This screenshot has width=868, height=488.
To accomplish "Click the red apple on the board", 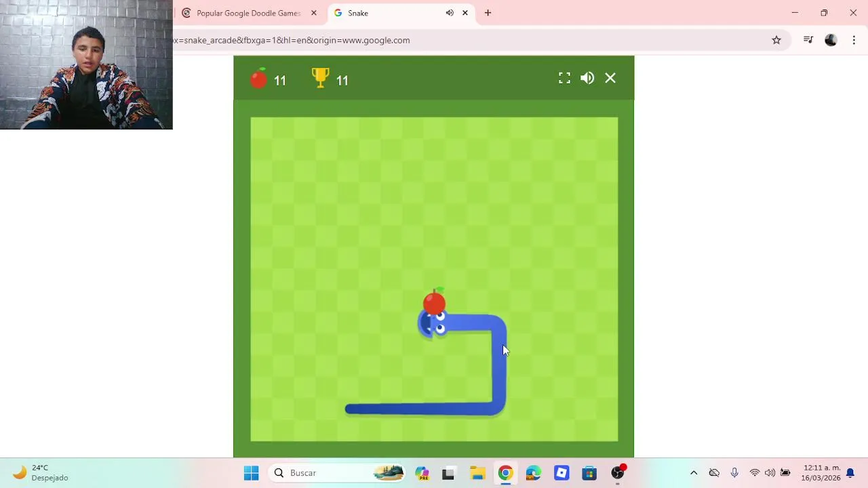I will pyautogui.click(x=435, y=301).
